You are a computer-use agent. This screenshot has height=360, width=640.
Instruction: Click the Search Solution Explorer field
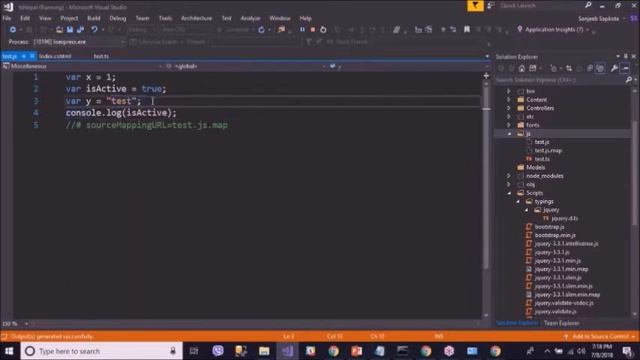click(x=560, y=80)
